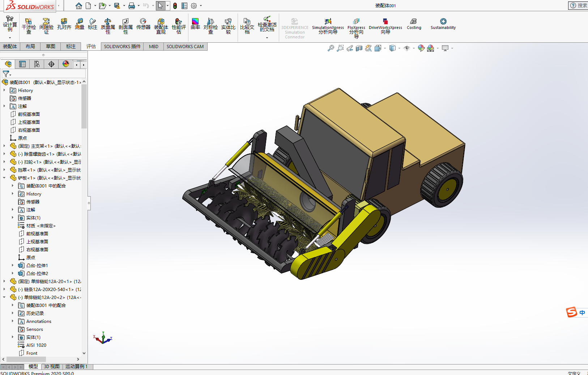Run the 性能评估 performance evaluation
The width and height of the screenshot is (588, 375).
(179, 26)
